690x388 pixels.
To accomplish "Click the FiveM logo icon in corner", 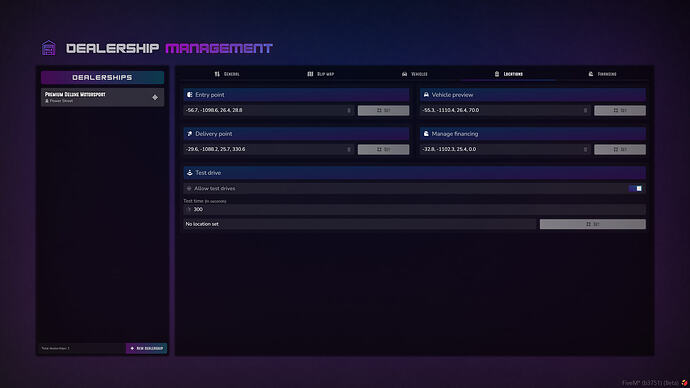I will point(684,383).
